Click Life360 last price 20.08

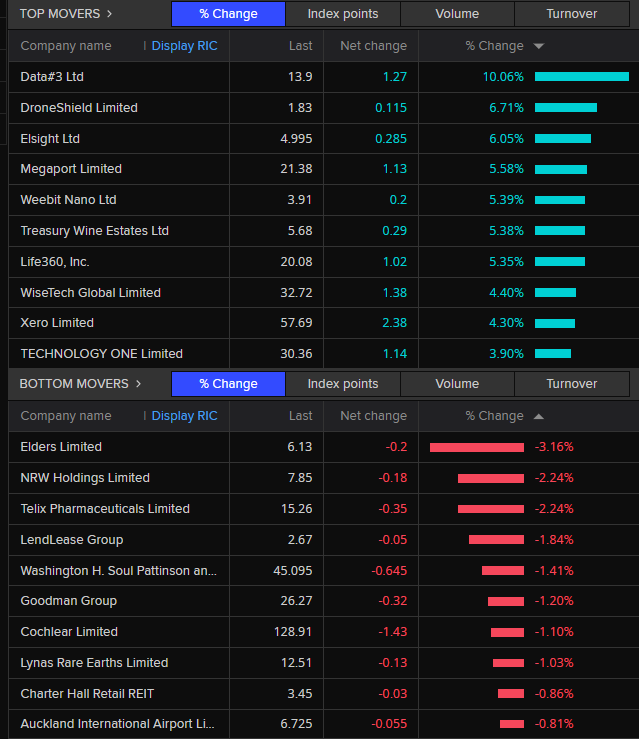coord(296,262)
